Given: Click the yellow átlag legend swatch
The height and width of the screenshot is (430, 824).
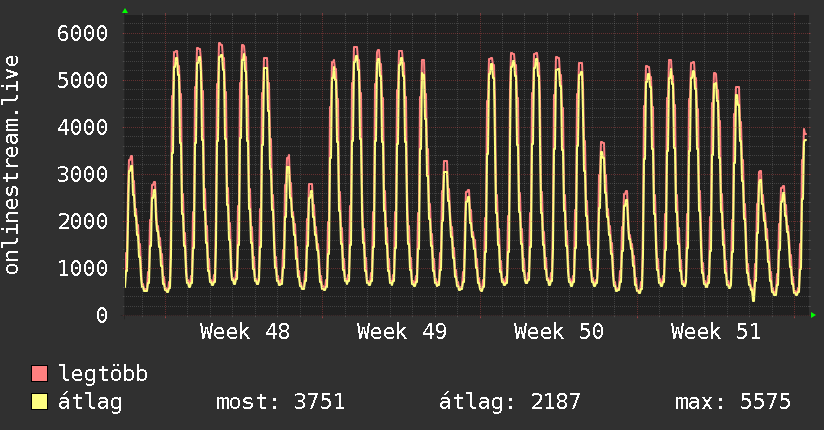Looking at the screenshot, I should pyautogui.click(x=40, y=402).
